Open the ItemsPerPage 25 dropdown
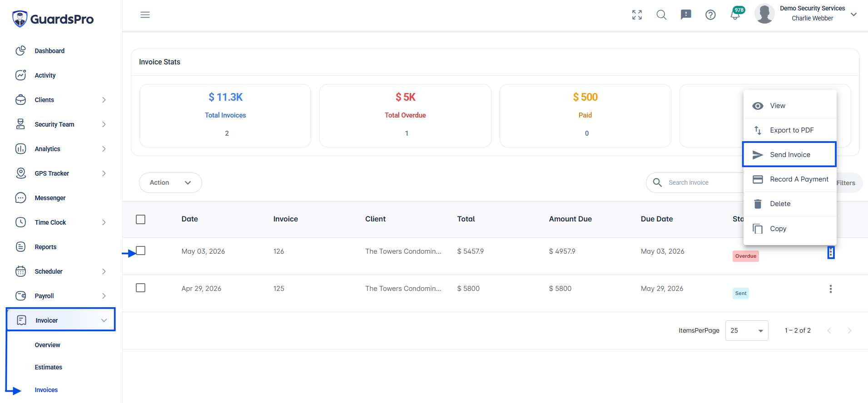The image size is (868, 403). point(747,330)
